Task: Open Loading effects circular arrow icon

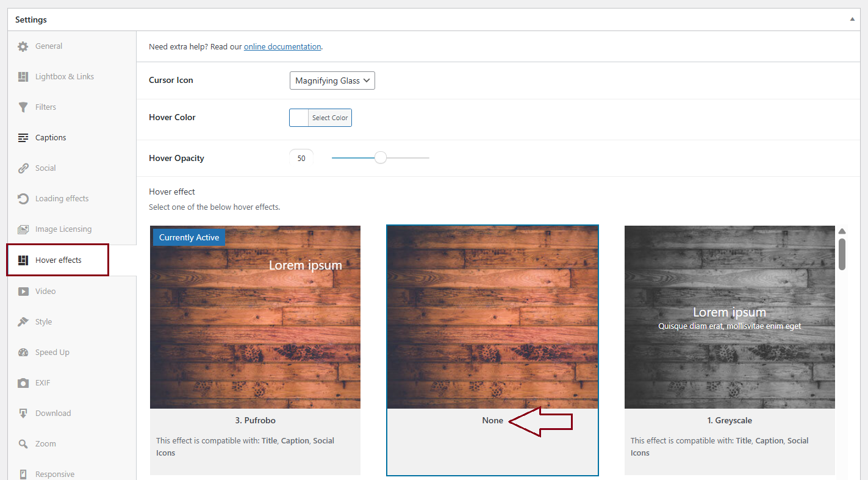Action: pyautogui.click(x=23, y=199)
